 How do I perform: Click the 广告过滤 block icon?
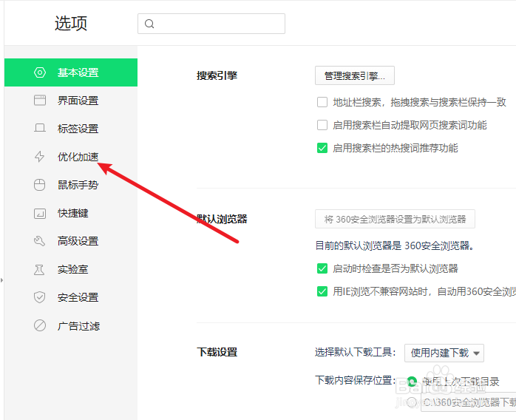pyautogui.click(x=40, y=326)
